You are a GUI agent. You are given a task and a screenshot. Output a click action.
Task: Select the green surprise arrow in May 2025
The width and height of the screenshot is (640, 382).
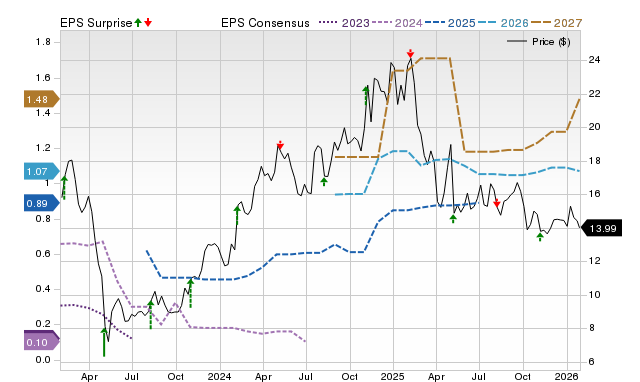pos(453,219)
